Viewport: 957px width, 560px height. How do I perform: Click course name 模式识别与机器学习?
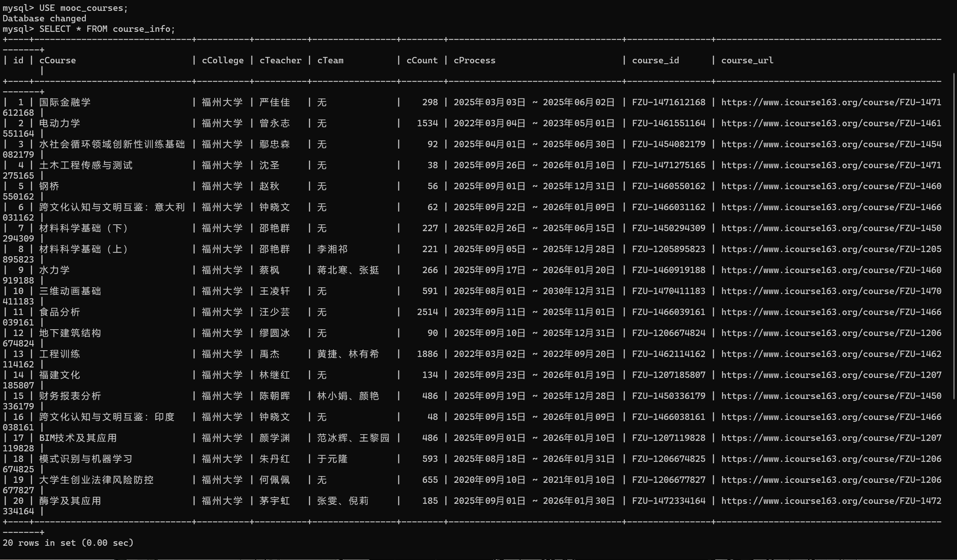pos(86,459)
